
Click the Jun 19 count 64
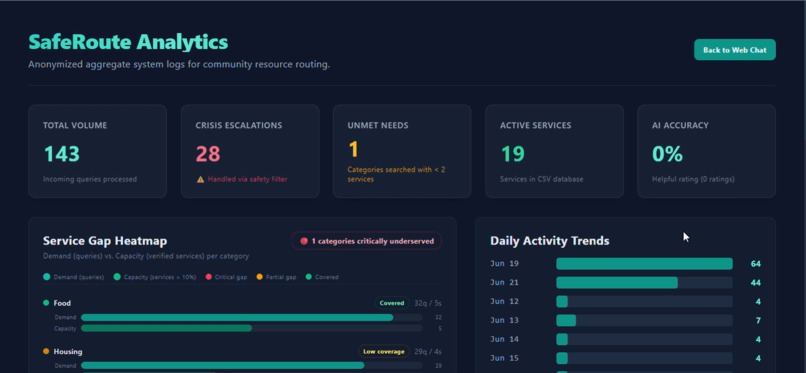click(x=755, y=264)
